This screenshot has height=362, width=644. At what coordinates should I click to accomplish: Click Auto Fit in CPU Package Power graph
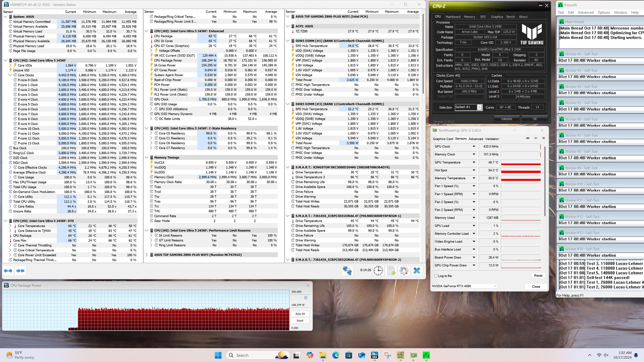point(300,314)
